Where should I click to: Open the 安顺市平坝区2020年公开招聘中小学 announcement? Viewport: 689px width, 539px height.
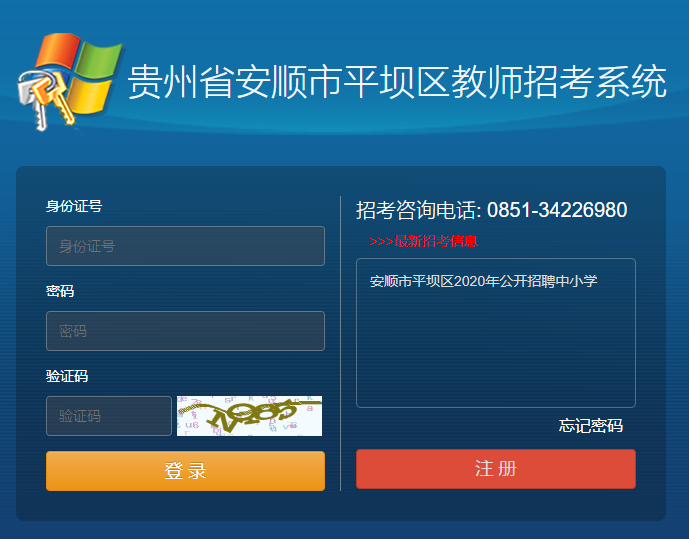click(x=483, y=281)
